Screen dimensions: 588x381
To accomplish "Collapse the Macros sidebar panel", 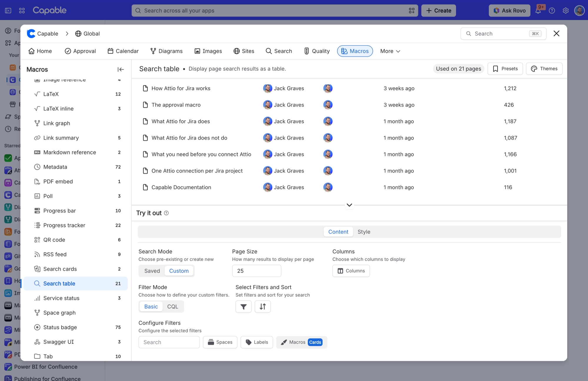I will (x=121, y=69).
